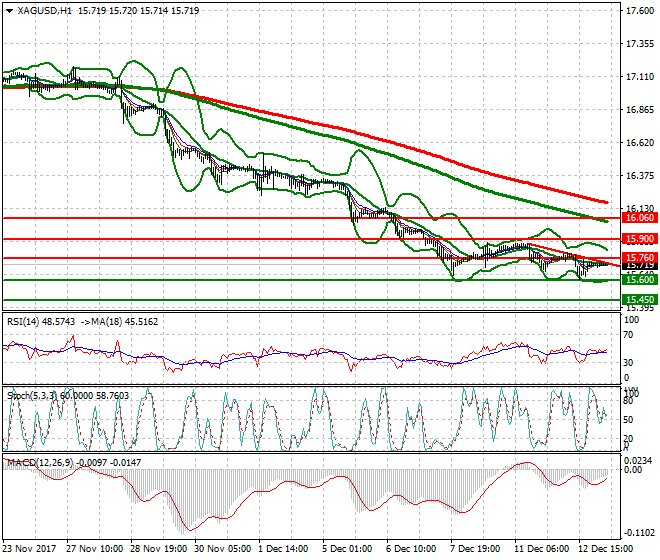The image size is (660, 560).
Task: Click the RSI(14) indicator label
Action: (26, 321)
